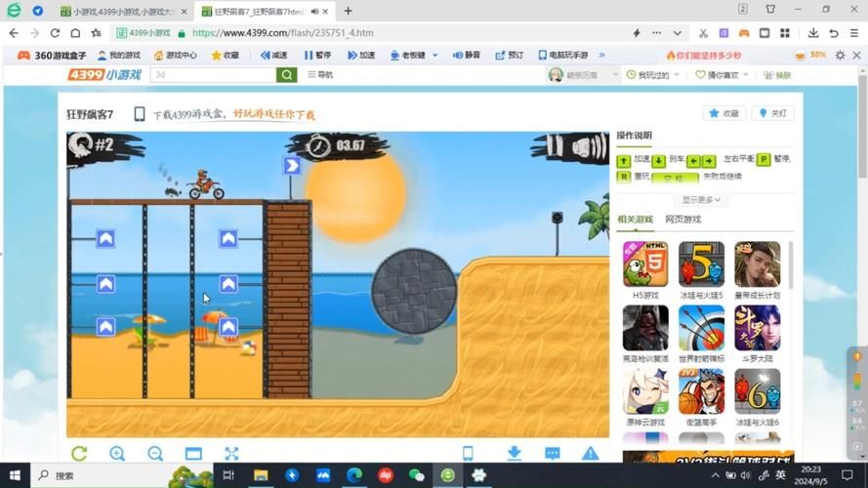The image size is (868, 488).
Task: Switch to the 网页游戏 tab
Action: coord(682,220)
